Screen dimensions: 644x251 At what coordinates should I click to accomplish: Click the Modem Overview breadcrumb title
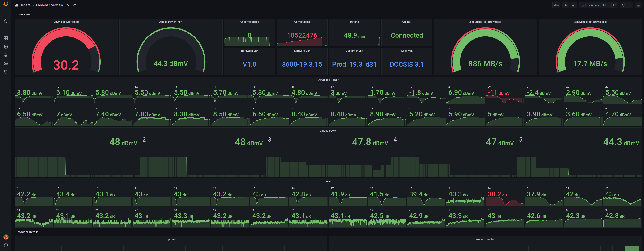[49, 5]
